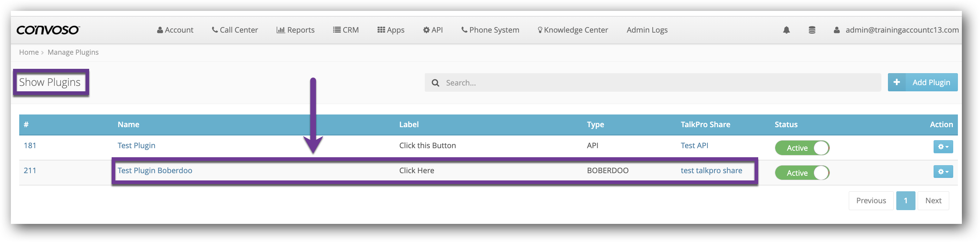Image resolution: width=980 pixels, height=242 pixels.
Task: Open gear action dropdown for plugin 211
Action: pyautogui.click(x=943, y=172)
